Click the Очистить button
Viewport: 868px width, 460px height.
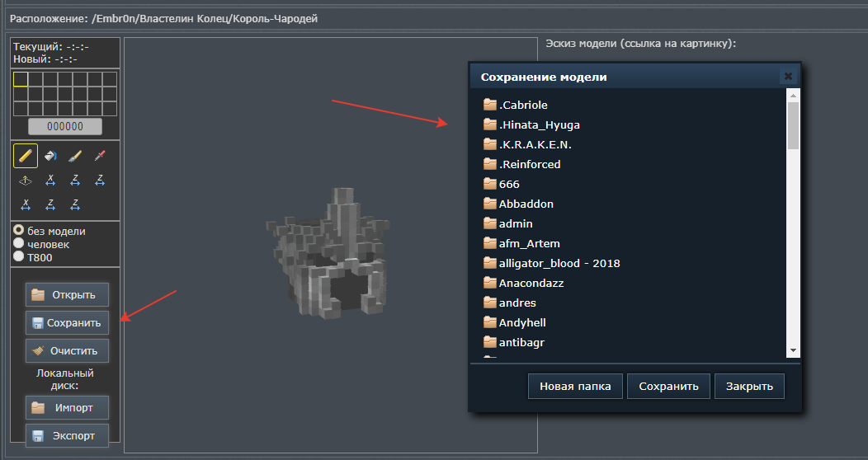[67, 351]
